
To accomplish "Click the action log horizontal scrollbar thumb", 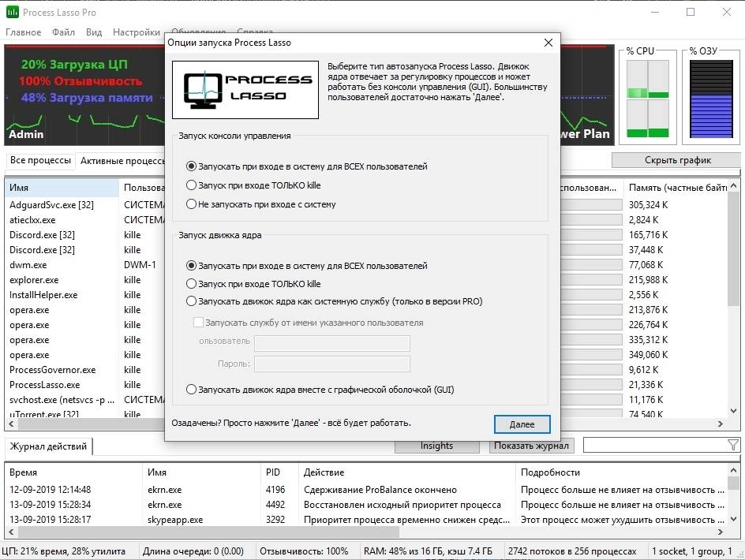I will click(x=208, y=532).
